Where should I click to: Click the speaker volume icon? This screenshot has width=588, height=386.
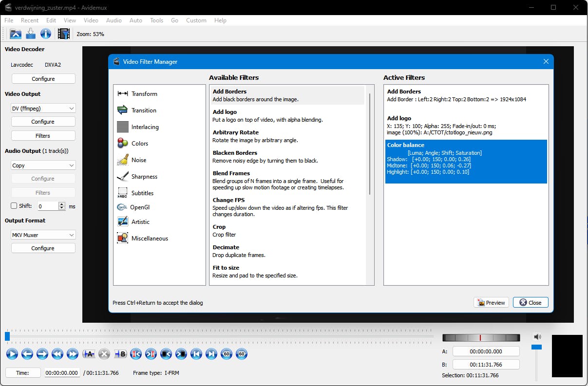tap(537, 336)
